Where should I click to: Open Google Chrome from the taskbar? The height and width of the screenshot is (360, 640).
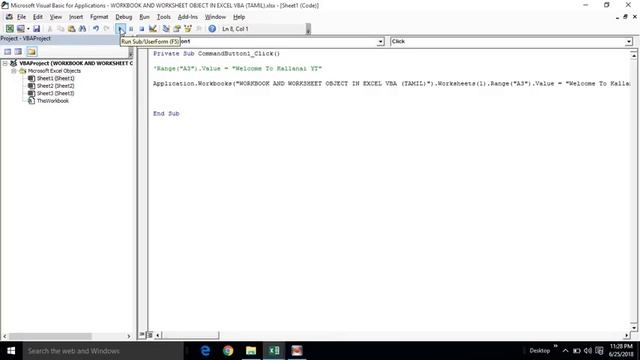pyautogui.click(x=228, y=351)
